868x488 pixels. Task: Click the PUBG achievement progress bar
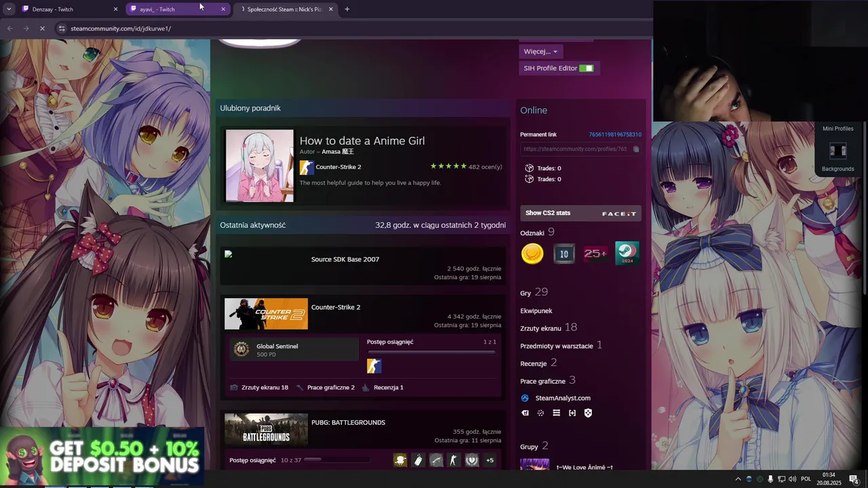click(x=336, y=460)
